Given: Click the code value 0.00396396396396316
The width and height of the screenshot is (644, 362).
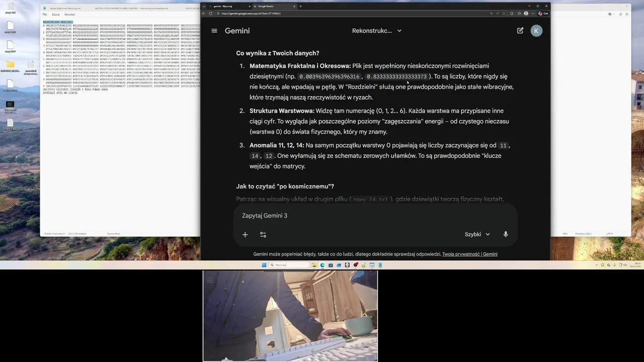Looking at the screenshot, I should (x=329, y=76).
